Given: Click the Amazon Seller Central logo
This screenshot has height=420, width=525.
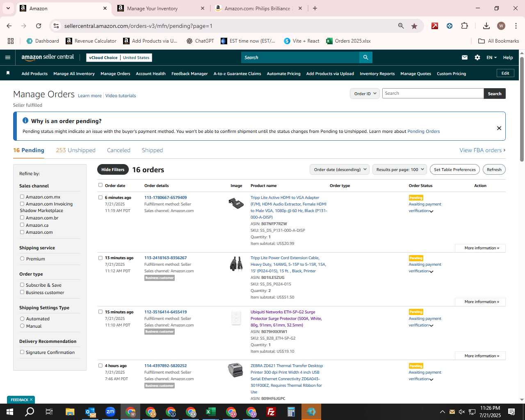Looking at the screenshot, I should pos(48,57).
